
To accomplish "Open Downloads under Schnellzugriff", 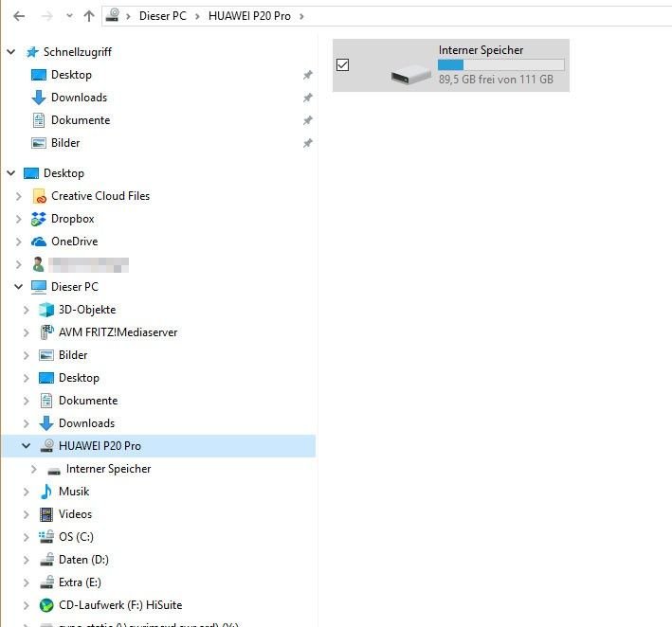I will (79, 98).
